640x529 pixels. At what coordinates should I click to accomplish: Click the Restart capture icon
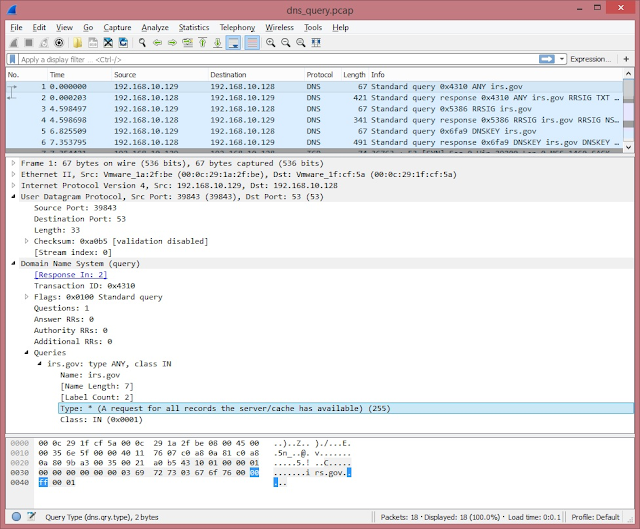[x=44, y=42]
